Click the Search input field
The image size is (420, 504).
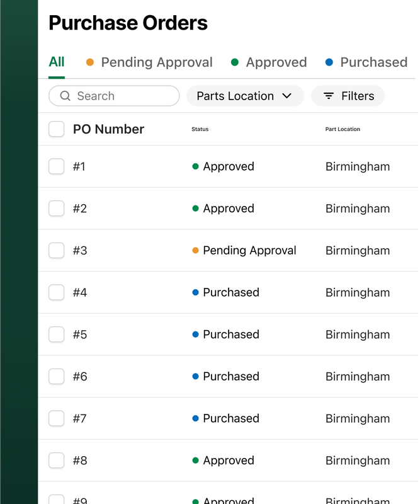coord(114,96)
